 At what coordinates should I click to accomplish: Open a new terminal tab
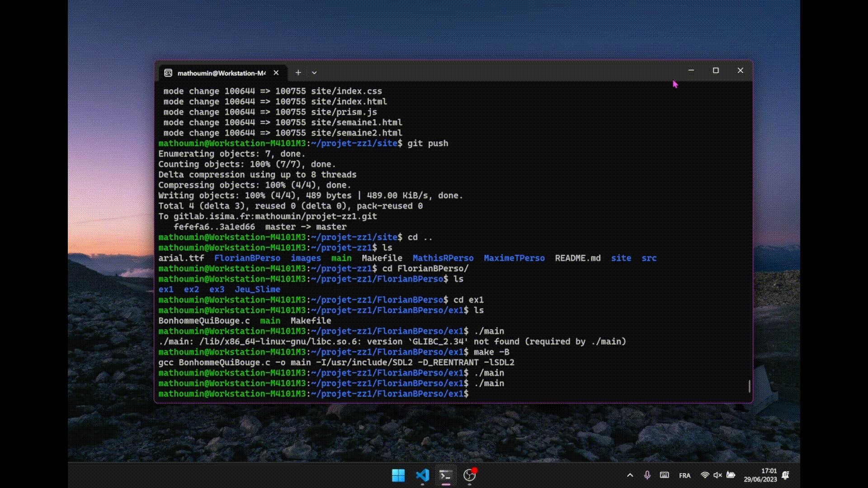(298, 73)
